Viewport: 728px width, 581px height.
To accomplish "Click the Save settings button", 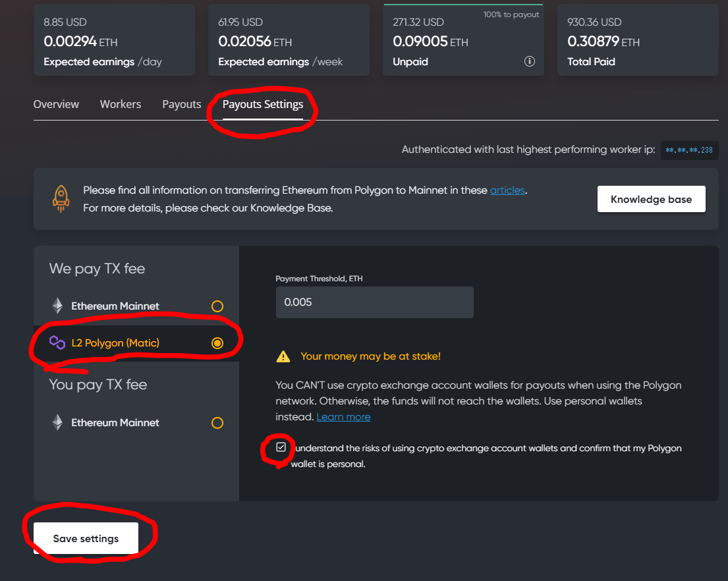I will (x=86, y=538).
